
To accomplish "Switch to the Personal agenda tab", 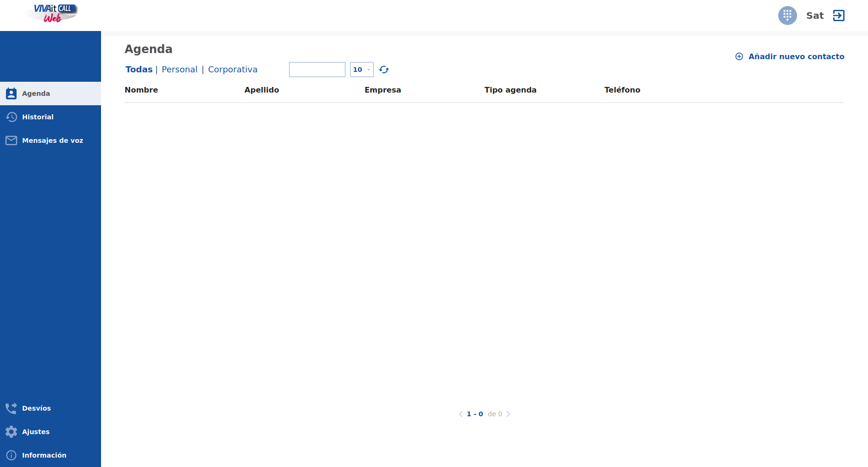I will click(180, 70).
